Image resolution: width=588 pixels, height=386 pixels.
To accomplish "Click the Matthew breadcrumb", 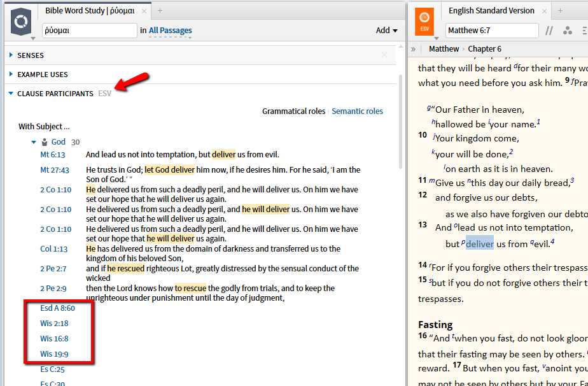I will [444, 49].
